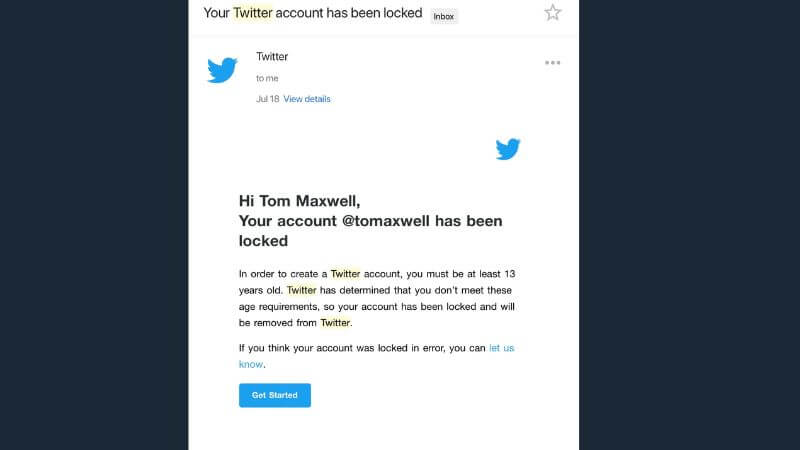Viewport: 800px width, 450px height.
Task: Click the Twitter sender avatar
Action: (222, 70)
